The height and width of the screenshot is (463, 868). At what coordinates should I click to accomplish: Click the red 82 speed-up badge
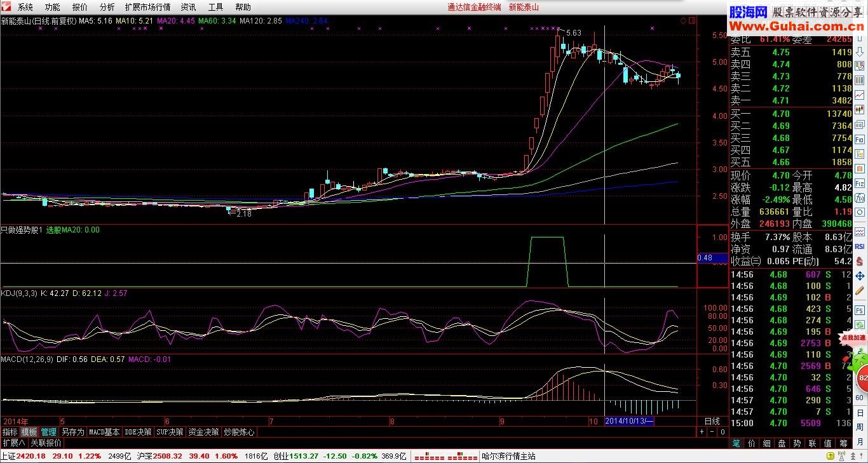(862, 379)
